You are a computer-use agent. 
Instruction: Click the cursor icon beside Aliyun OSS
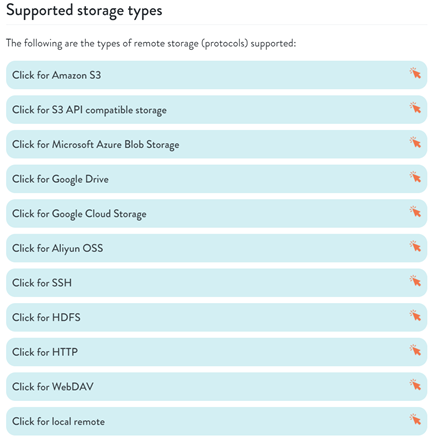coord(415,246)
